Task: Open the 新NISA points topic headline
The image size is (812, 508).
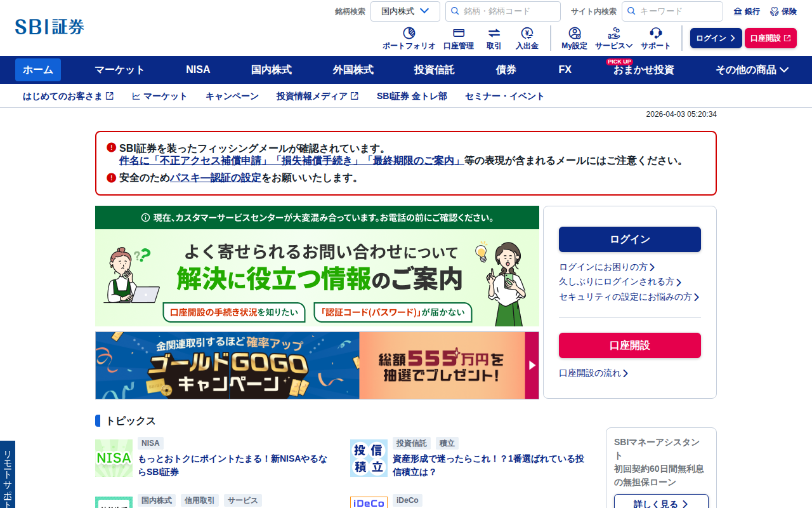Action: [233, 465]
